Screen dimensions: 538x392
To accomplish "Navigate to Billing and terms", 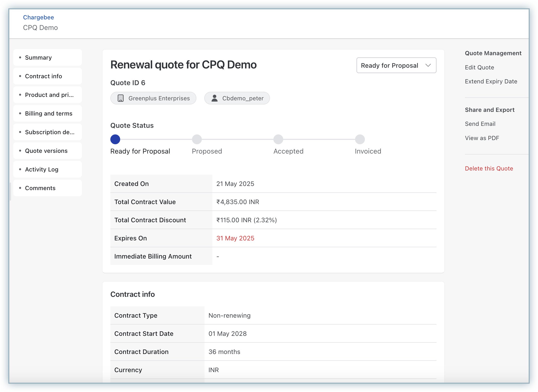I will 48,114.
